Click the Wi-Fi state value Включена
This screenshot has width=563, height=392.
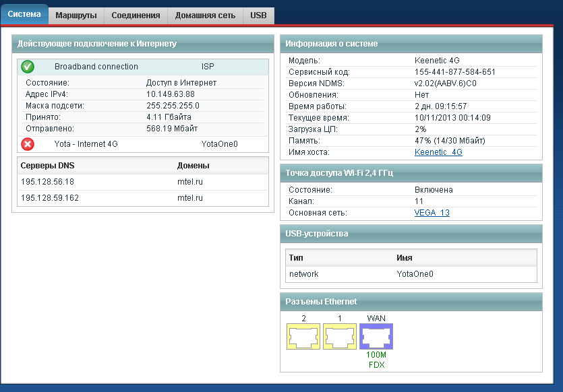tap(434, 190)
